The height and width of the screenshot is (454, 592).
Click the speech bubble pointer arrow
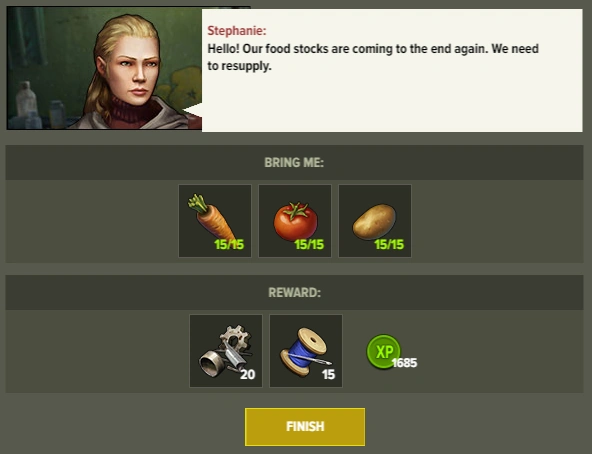click(x=193, y=110)
